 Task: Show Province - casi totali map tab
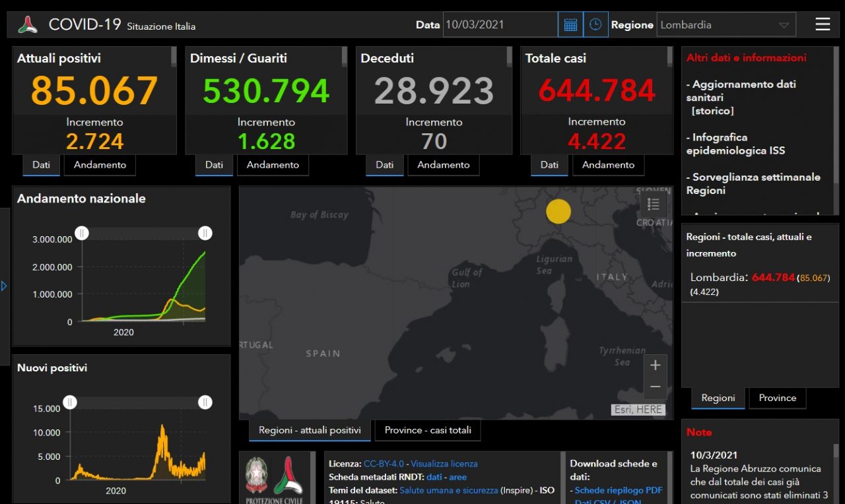coord(428,430)
